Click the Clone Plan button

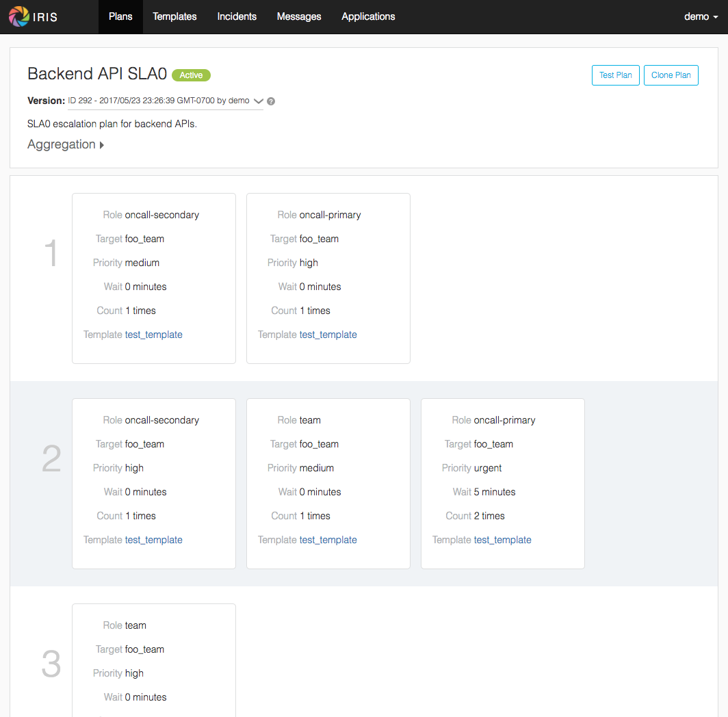(x=671, y=75)
